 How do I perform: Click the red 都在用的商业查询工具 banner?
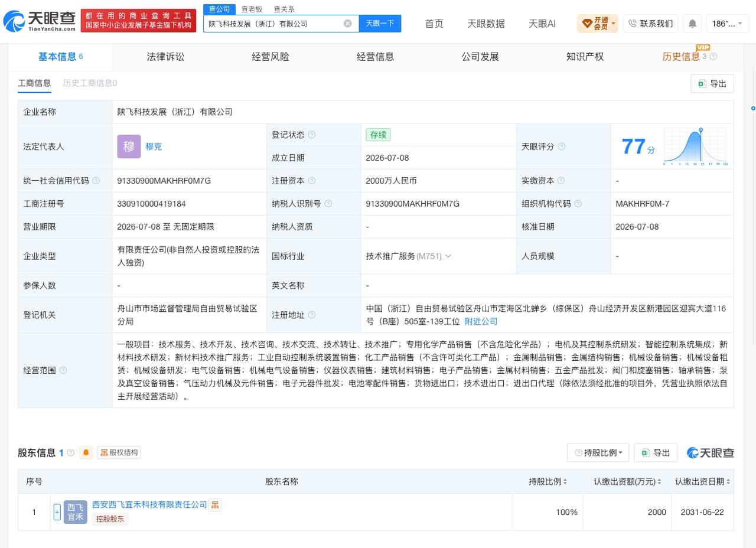point(139,21)
